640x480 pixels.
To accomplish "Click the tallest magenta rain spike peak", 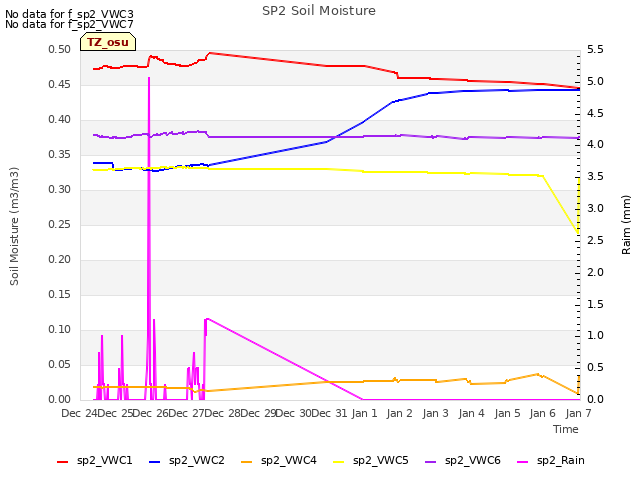I will click(x=149, y=78).
